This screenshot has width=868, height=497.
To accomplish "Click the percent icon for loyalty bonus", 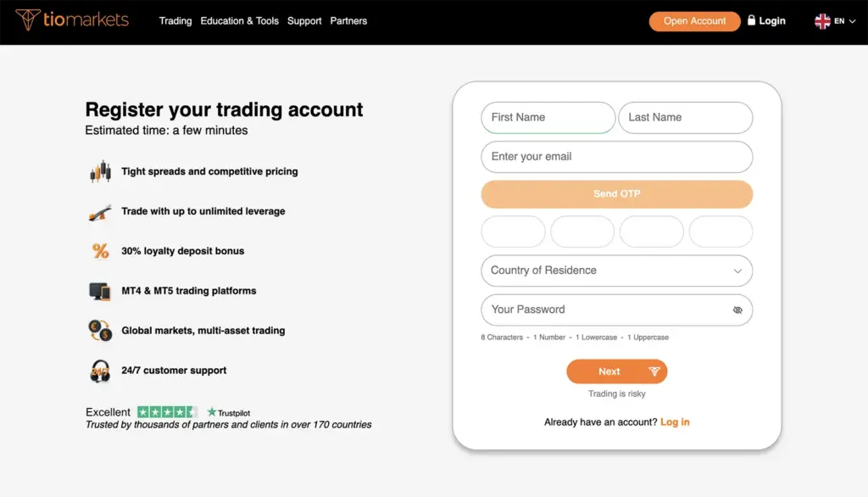I will [99, 250].
